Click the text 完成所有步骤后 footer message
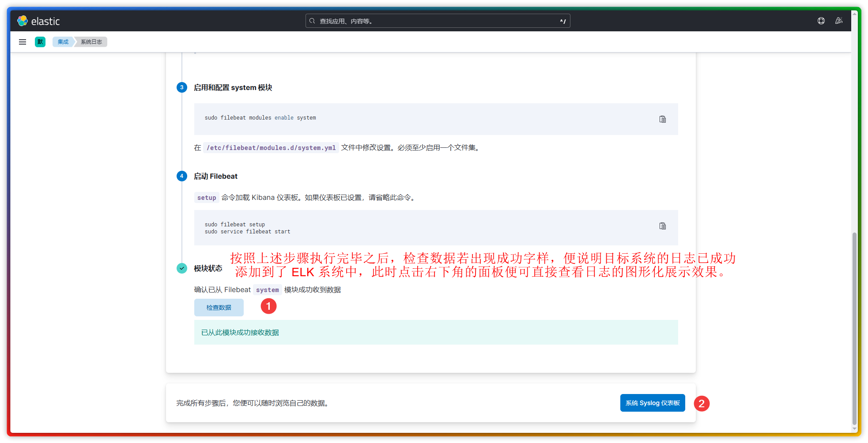Screen dimensions: 868x443 click(253, 403)
